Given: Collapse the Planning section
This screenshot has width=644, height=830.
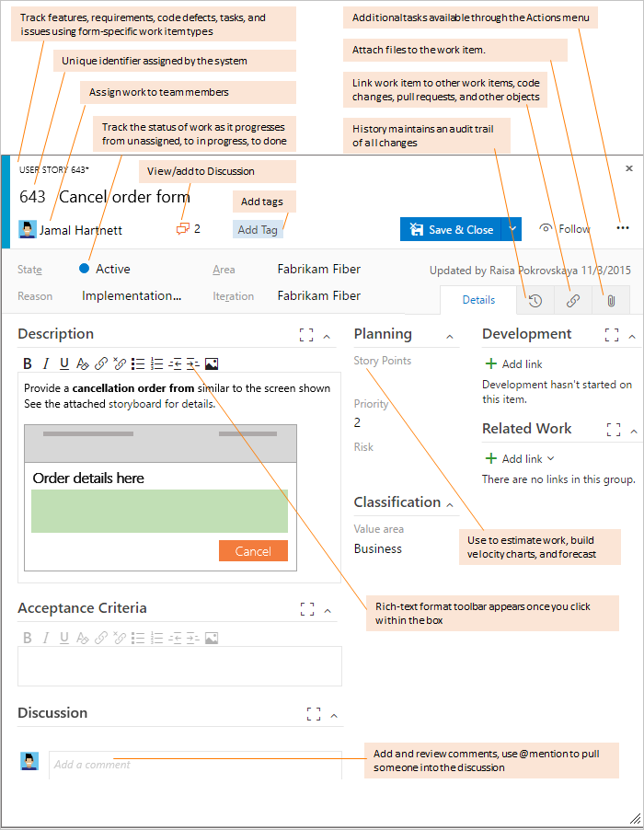Looking at the screenshot, I should [x=450, y=335].
